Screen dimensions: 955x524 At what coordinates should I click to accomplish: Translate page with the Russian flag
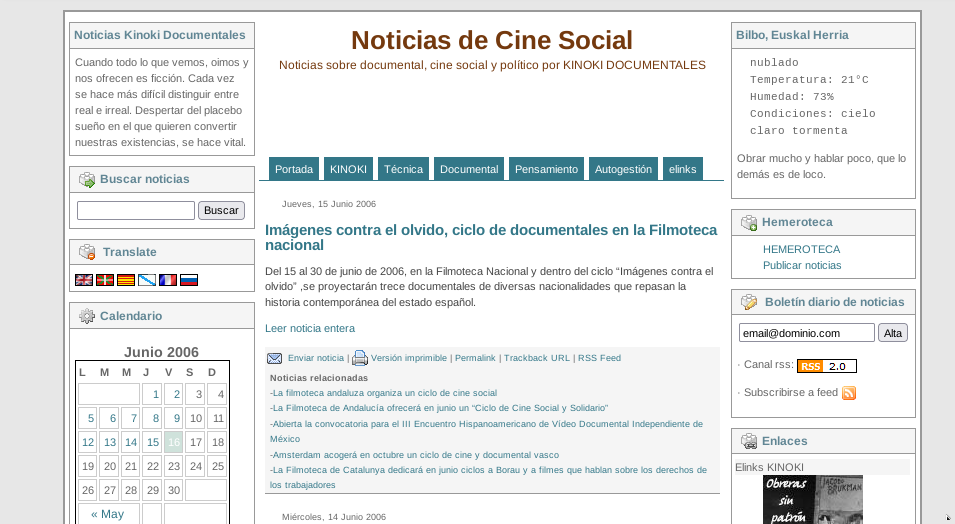click(x=189, y=280)
